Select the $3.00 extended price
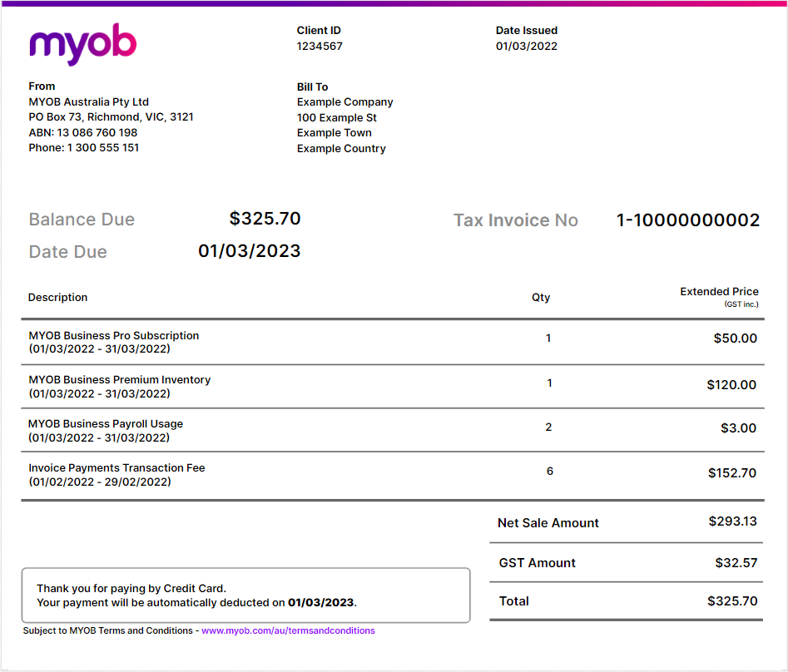Screen dimensions: 788x672 click(x=738, y=428)
